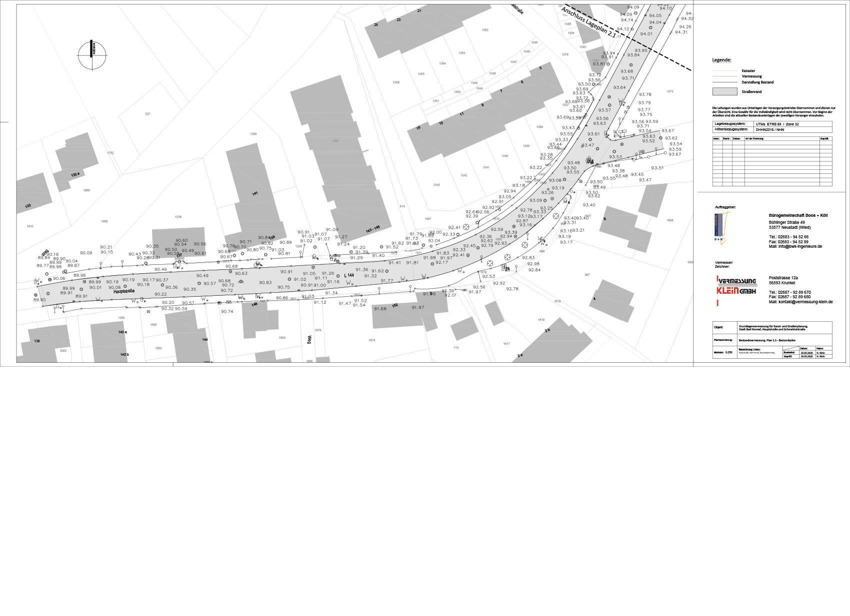The width and height of the screenshot is (850, 616).
Task: Click the north arrow compass symbol
Action: (x=92, y=55)
